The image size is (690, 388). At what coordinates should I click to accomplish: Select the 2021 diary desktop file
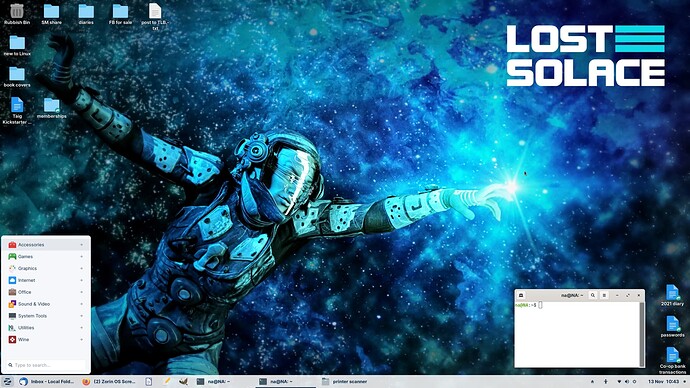[x=672, y=295]
